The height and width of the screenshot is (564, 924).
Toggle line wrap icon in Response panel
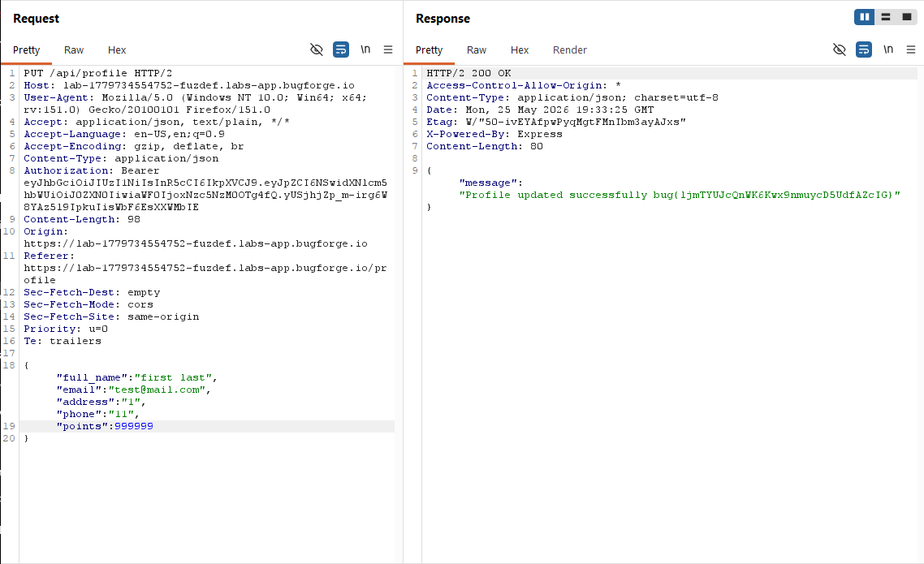click(x=863, y=50)
